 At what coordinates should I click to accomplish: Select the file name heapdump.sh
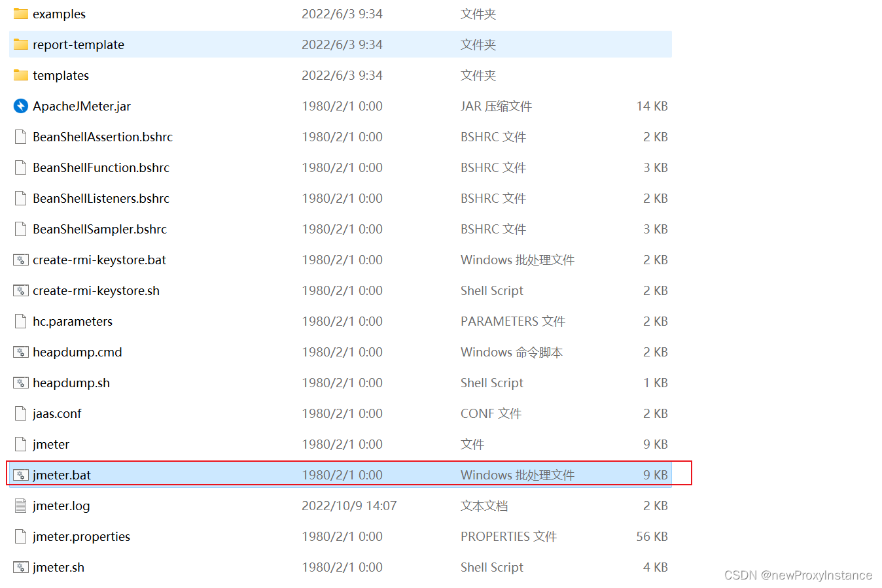(71, 383)
